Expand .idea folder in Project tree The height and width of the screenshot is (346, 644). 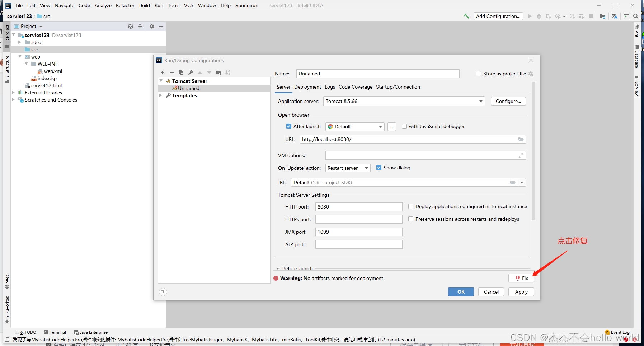20,42
